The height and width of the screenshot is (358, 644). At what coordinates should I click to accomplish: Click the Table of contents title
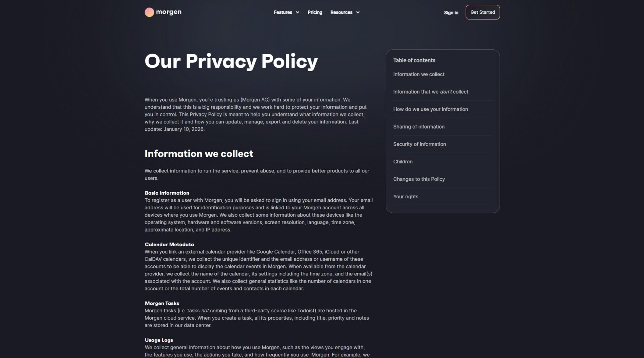point(414,60)
